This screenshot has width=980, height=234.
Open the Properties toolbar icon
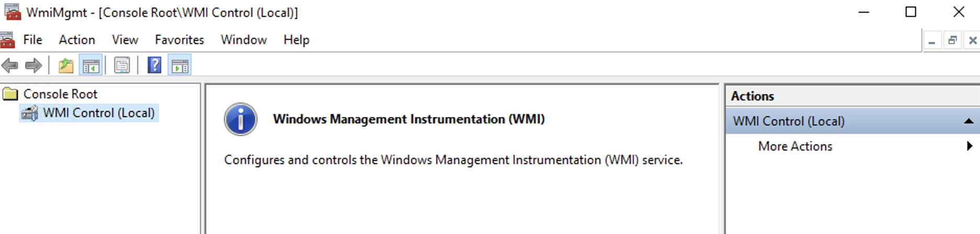pos(122,66)
